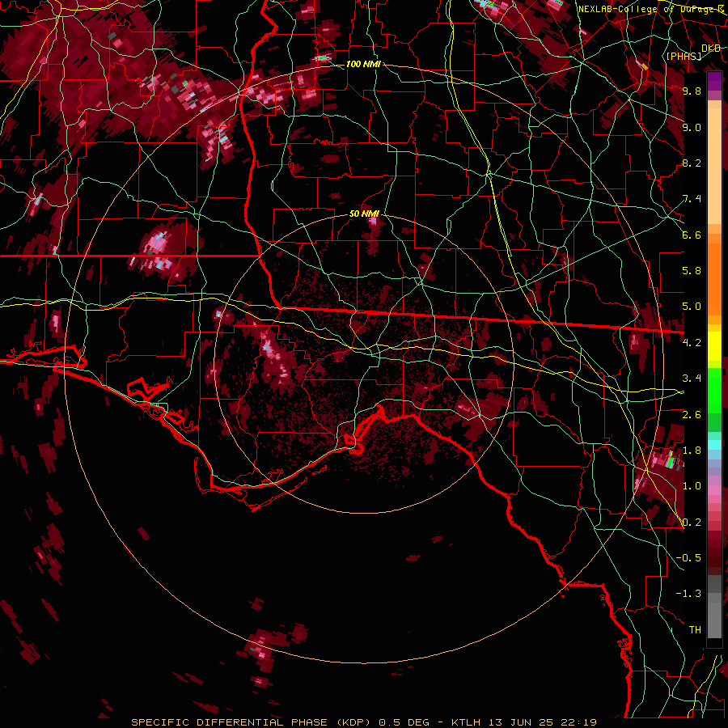Click the '5.0' value on the color scale
The image size is (728, 728).
692,307
